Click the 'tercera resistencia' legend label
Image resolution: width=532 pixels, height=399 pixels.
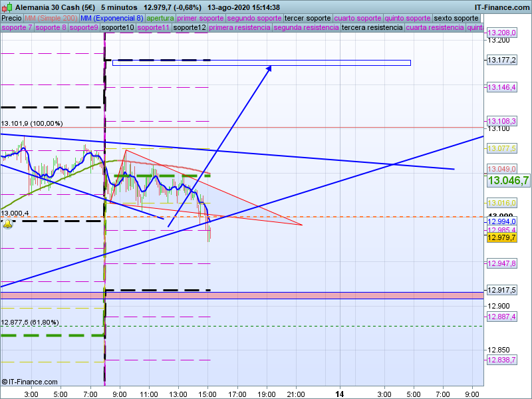(372, 28)
